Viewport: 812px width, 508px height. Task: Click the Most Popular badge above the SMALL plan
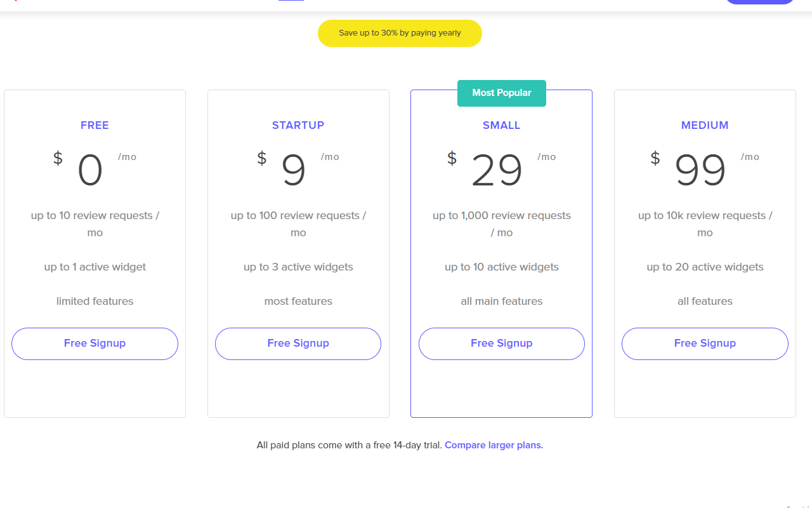pos(501,93)
